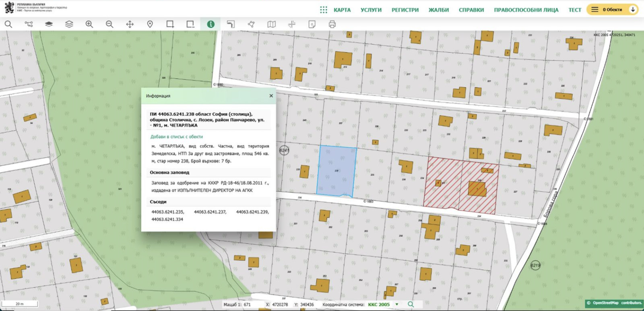Screen dimensions: 644x311
Task: Open the РЕГИСТРИ menu
Action: click(405, 10)
